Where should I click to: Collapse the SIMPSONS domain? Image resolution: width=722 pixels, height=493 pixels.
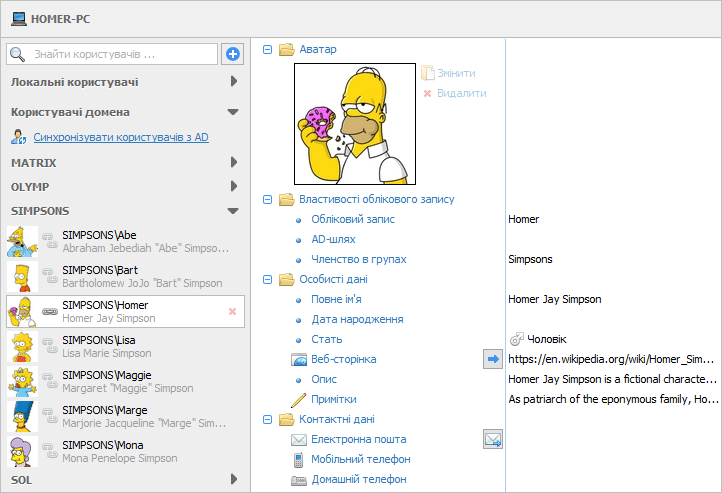pyautogui.click(x=233, y=211)
